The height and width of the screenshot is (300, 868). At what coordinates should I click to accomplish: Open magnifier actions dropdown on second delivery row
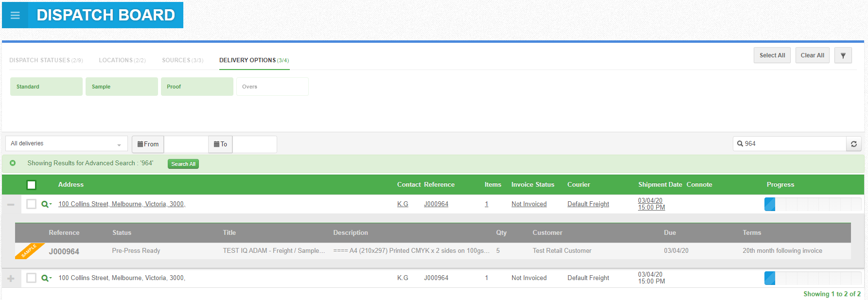point(46,278)
